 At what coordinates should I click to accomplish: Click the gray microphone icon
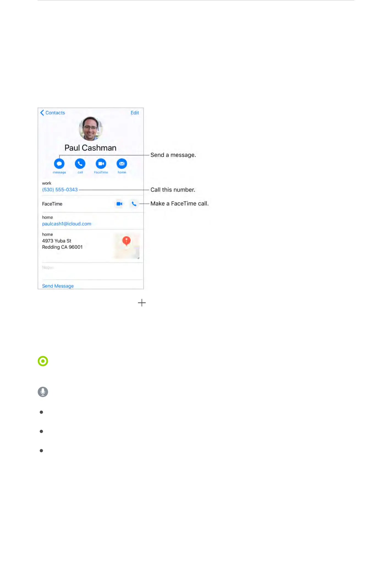point(43,392)
